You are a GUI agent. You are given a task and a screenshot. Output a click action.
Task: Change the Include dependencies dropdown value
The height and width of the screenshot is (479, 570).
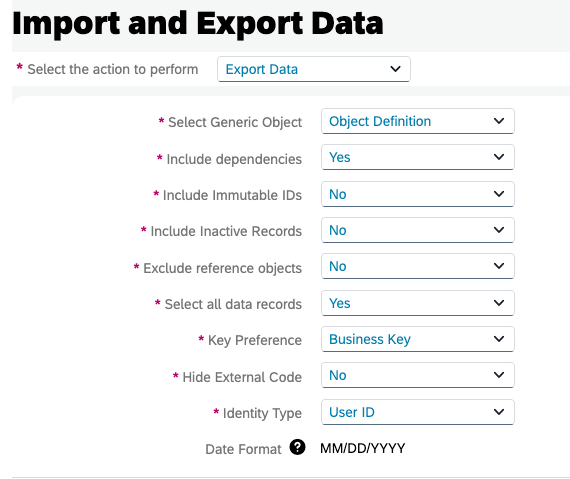click(x=418, y=157)
